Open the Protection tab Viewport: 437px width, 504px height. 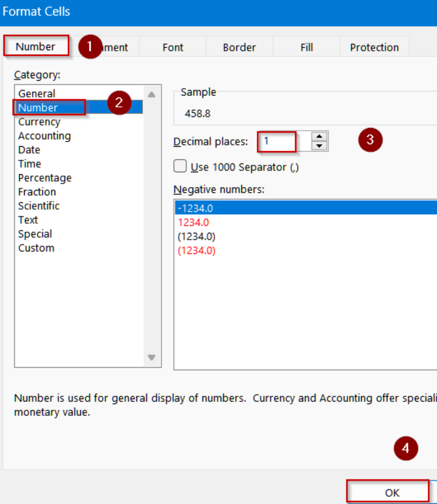click(374, 47)
